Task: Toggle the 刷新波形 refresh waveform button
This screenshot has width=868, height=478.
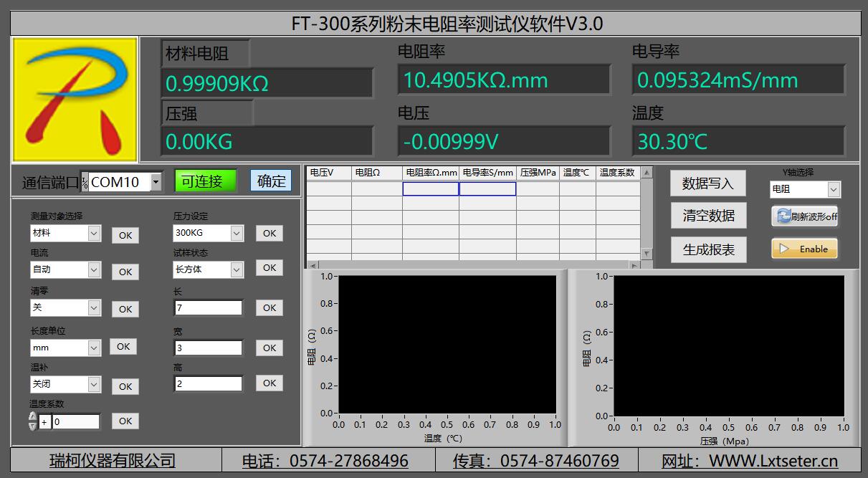Action: coord(804,216)
